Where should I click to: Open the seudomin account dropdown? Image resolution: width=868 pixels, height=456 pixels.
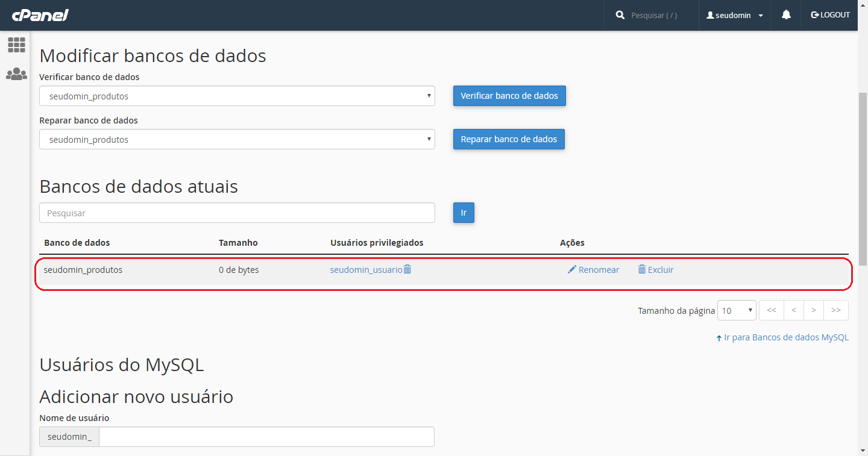pyautogui.click(x=735, y=15)
